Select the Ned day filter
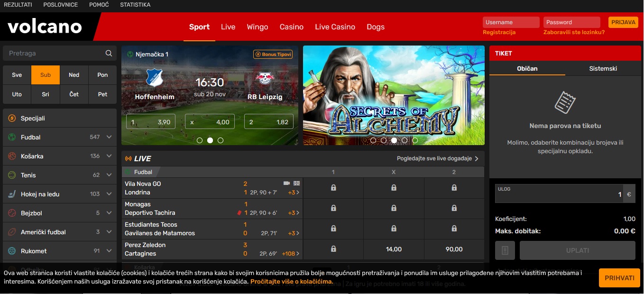Viewport: 644px width, 294px height. point(74,75)
